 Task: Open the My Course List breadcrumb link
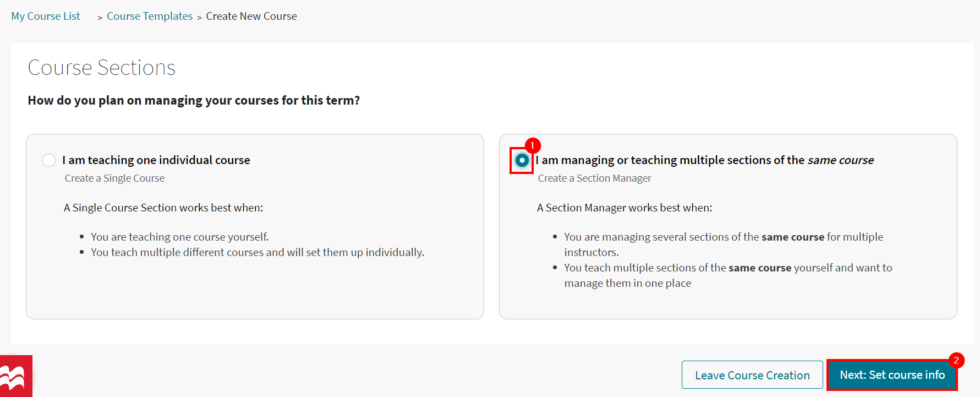[x=46, y=16]
